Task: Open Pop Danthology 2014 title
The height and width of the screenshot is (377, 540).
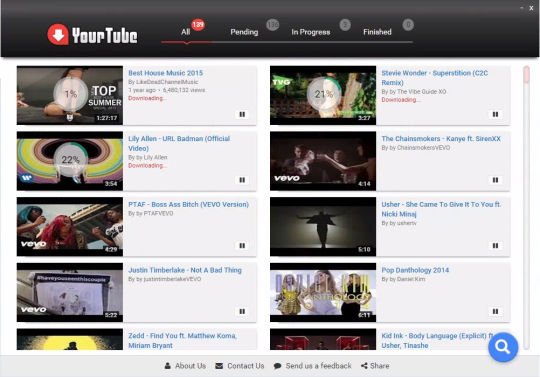Action: tap(415, 270)
